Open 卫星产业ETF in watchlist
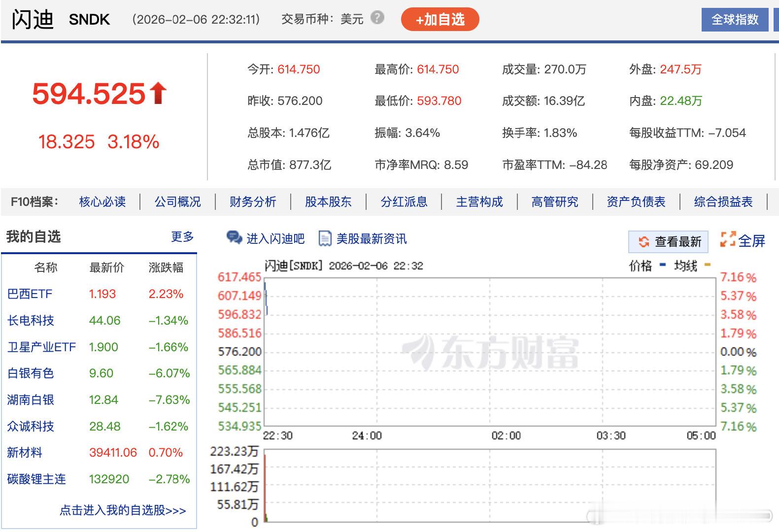The width and height of the screenshot is (779, 532). coord(42,347)
